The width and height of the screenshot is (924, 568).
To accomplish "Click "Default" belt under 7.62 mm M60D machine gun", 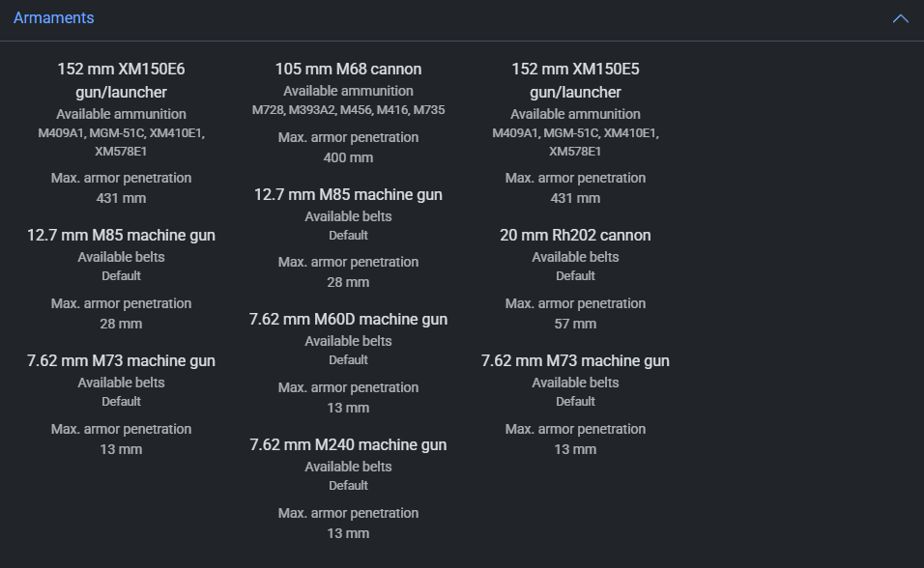I will point(348,359).
